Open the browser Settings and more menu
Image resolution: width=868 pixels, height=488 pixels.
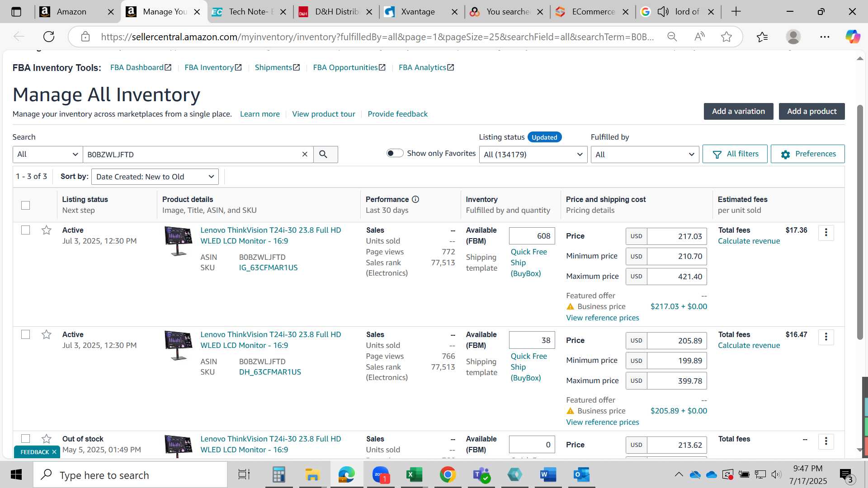pos(825,37)
